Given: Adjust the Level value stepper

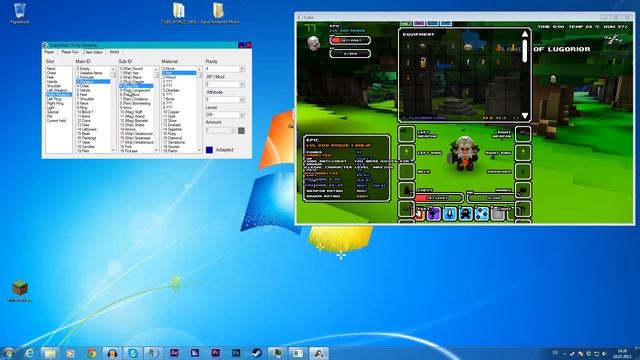Looking at the screenshot, I should click(242, 115).
